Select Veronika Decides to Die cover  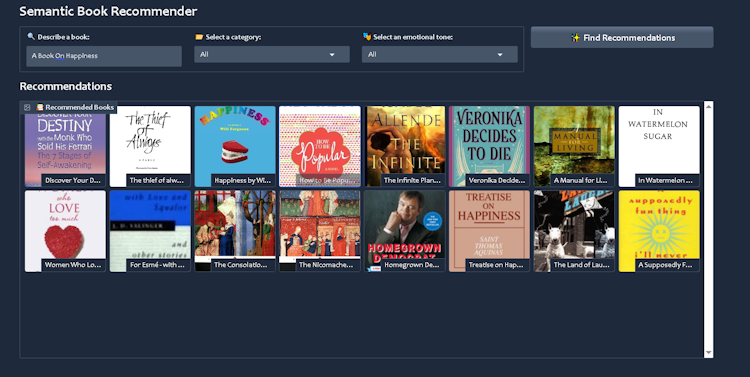click(x=489, y=146)
